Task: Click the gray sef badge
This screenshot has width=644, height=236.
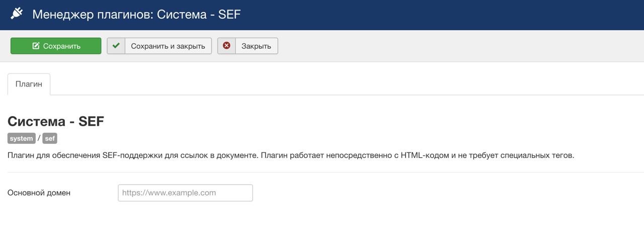Action: [x=50, y=138]
